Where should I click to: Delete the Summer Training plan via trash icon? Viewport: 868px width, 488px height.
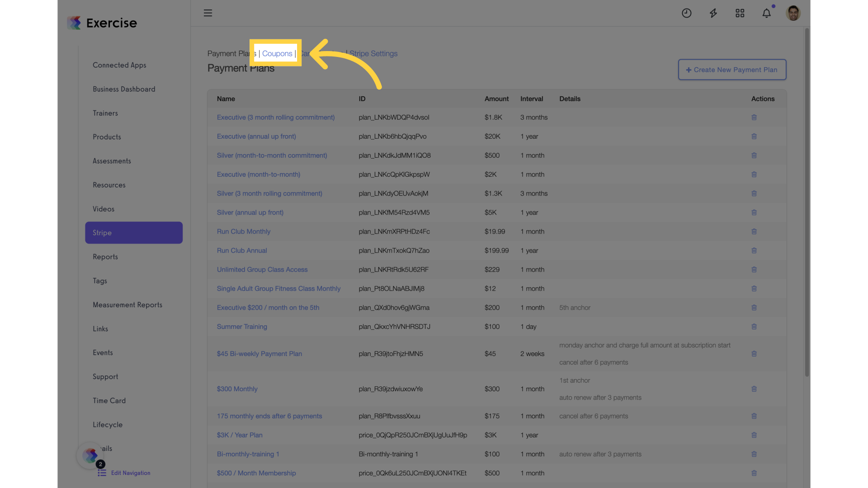click(754, 326)
